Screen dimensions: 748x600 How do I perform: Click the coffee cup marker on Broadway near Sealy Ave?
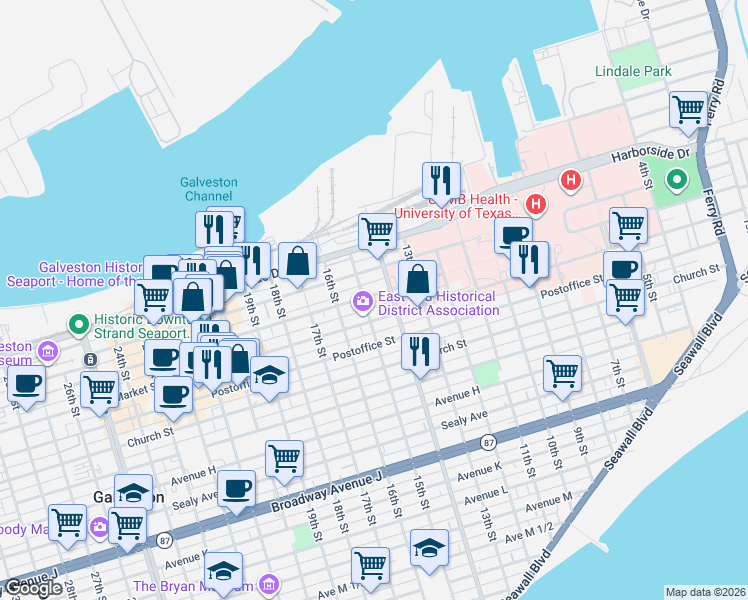tap(236, 491)
